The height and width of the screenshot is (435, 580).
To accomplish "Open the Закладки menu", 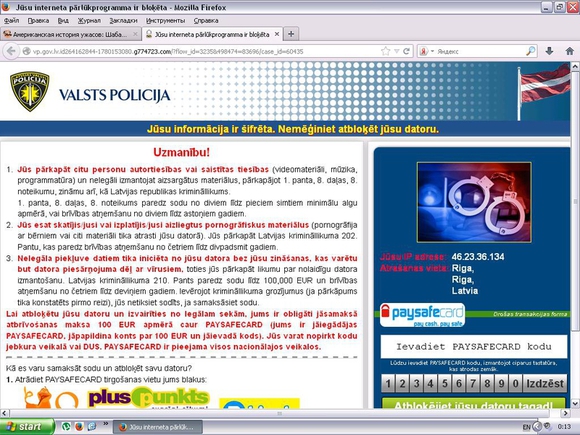I will point(124,21).
